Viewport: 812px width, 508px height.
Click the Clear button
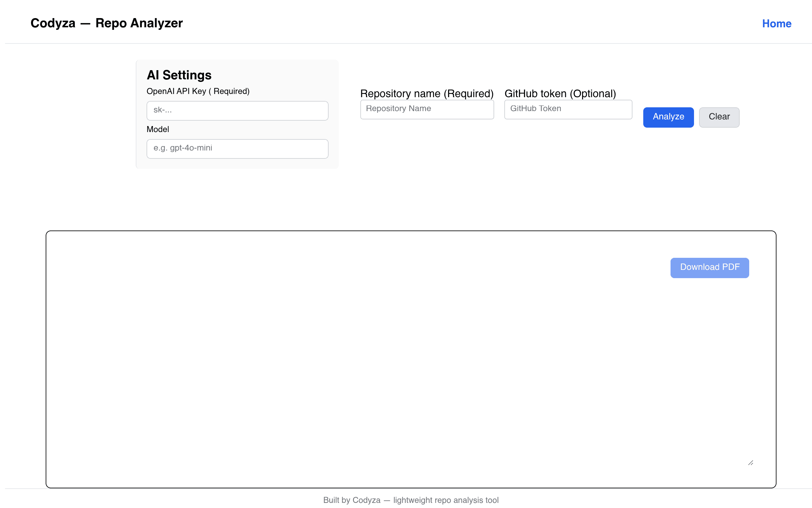coord(719,117)
